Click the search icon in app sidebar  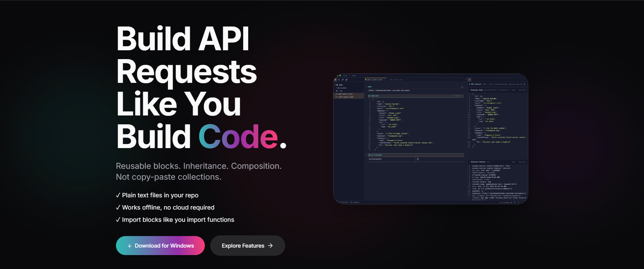tap(339, 80)
